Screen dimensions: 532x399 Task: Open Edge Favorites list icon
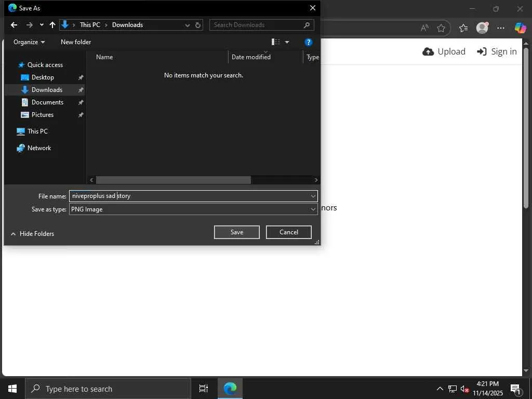pos(463,28)
